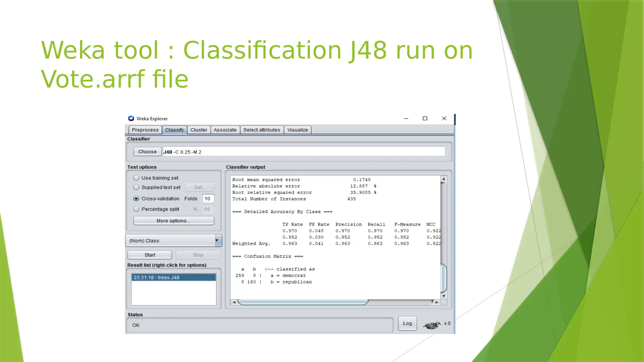Click the Status field showing OK
The width and height of the screenshot is (644, 362).
click(260, 325)
